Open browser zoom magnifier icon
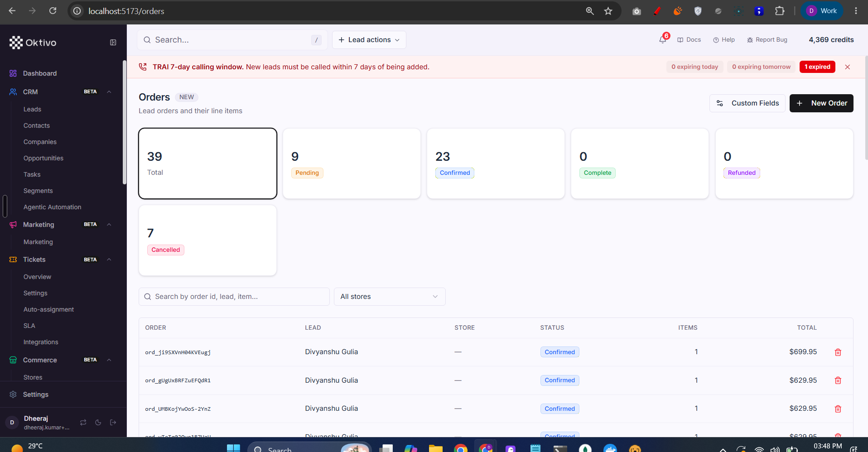Image resolution: width=868 pixels, height=452 pixels. (589, 11)
